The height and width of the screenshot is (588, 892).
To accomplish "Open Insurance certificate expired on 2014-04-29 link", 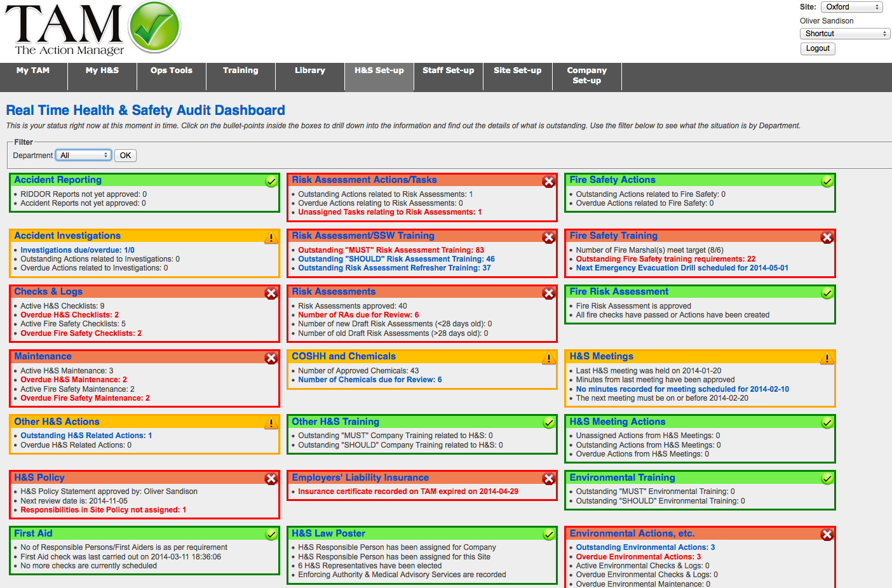I will pos(409,491).
